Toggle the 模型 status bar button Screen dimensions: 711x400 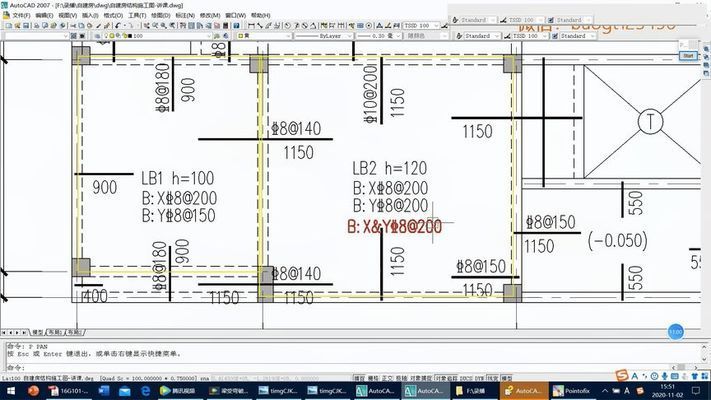coord(506,378)
